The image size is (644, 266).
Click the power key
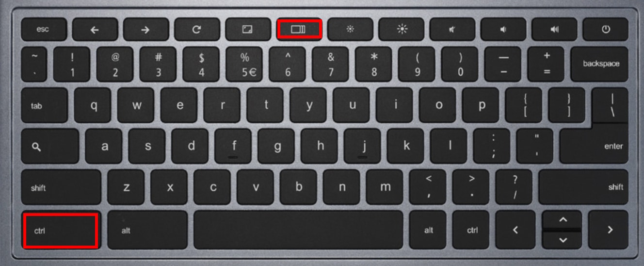click(605, 30)
